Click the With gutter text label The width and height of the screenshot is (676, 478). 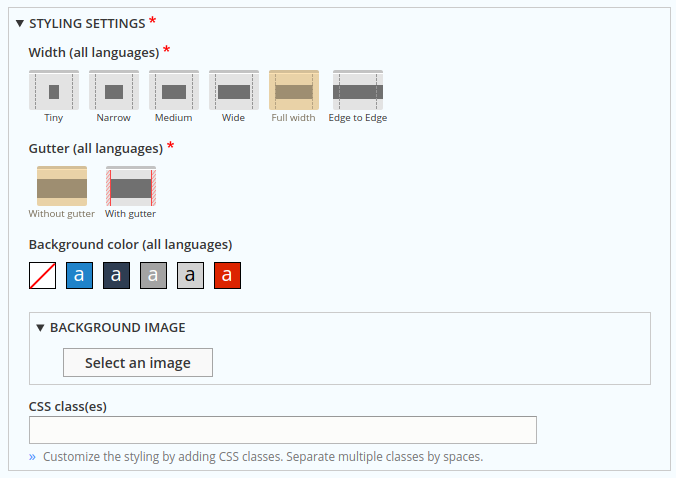point(131,214)
